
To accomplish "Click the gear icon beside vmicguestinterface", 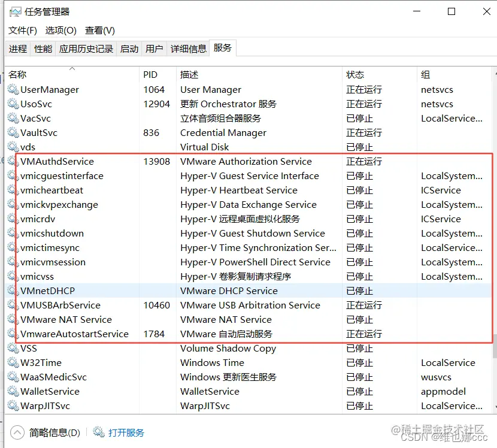I will point(13,175).
